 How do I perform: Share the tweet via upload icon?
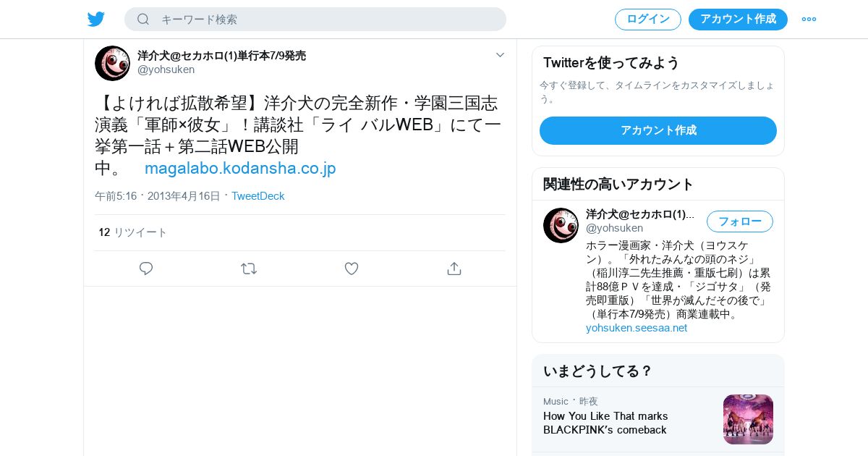tap(454, 269)
